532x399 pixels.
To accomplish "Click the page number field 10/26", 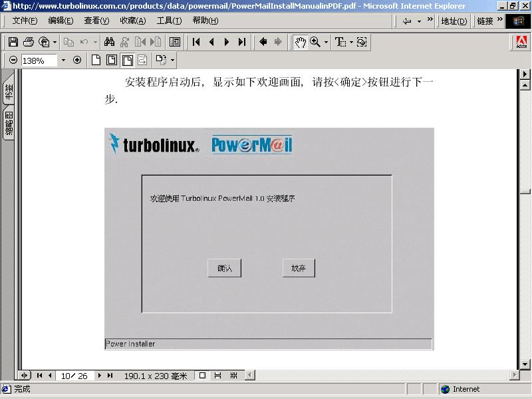I will [x=74, y=376].
